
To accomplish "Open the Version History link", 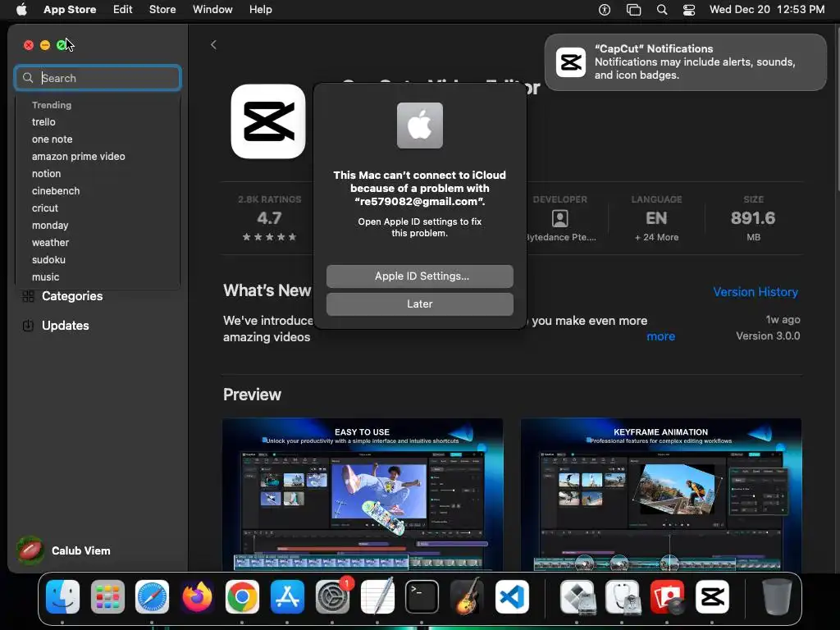I will [x=756, y=292].
